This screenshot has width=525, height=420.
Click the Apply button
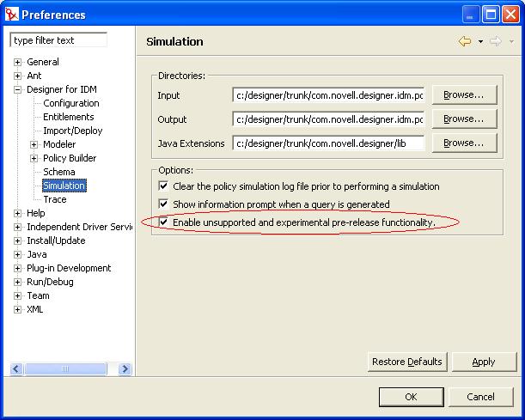tap(484, 362)
